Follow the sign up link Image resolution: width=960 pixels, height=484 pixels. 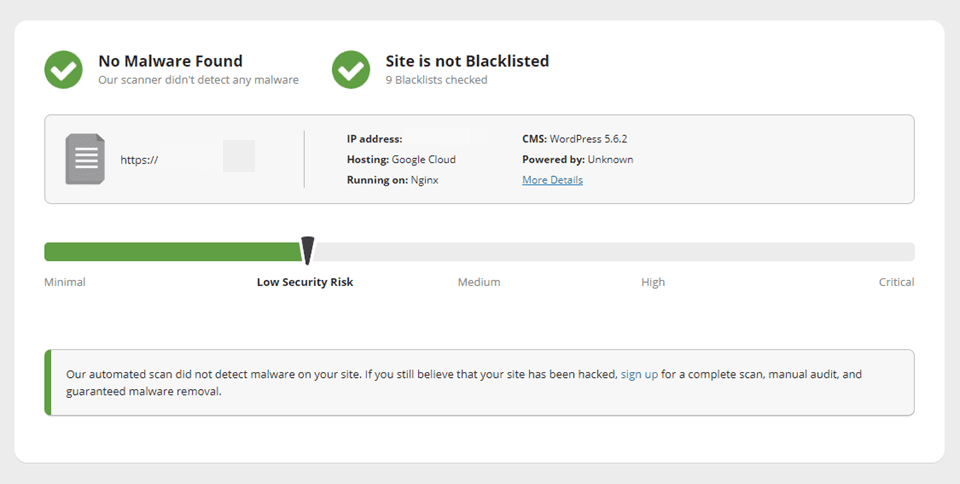[639, 374]
